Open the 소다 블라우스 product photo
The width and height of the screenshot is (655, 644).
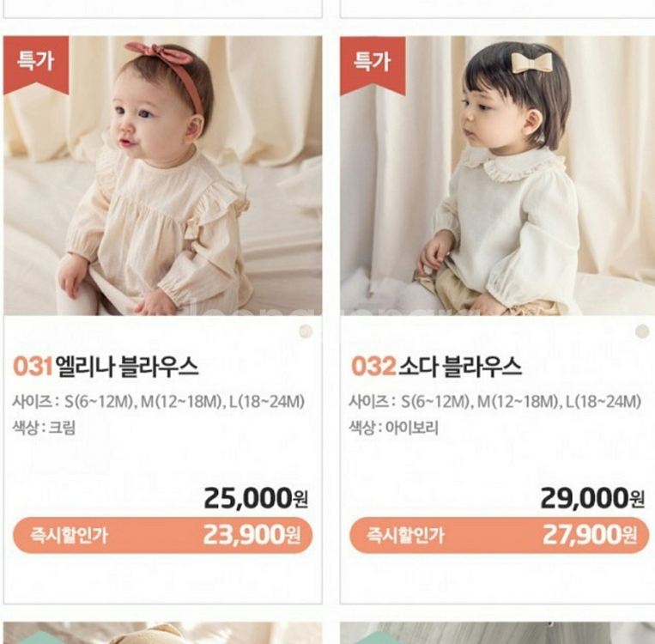[x=498, y=175]
